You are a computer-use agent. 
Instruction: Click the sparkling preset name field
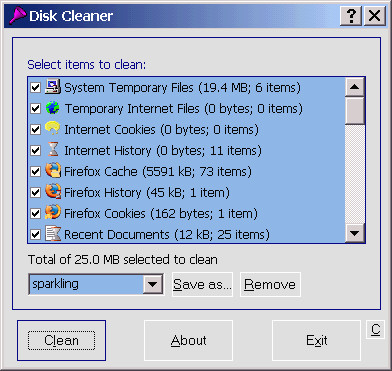pyautogui.click(x=86, y=284)
